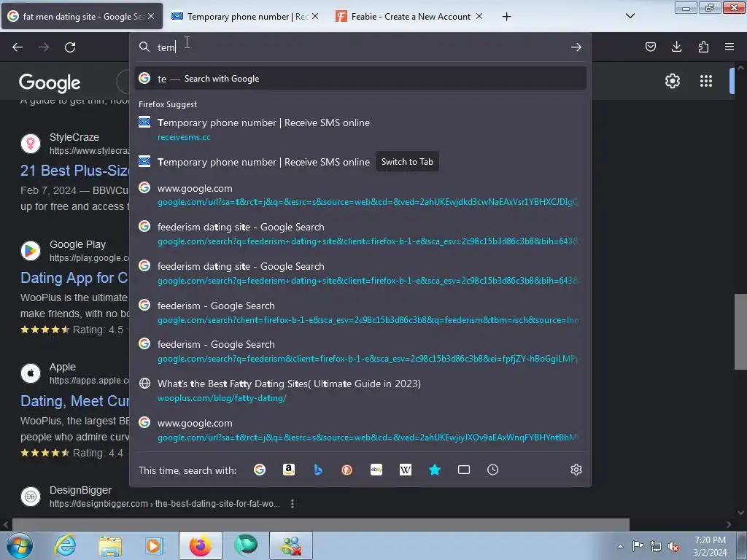747x560 pixels.
Task: Click the forward navigation arrow
Action: click(44, 47)
